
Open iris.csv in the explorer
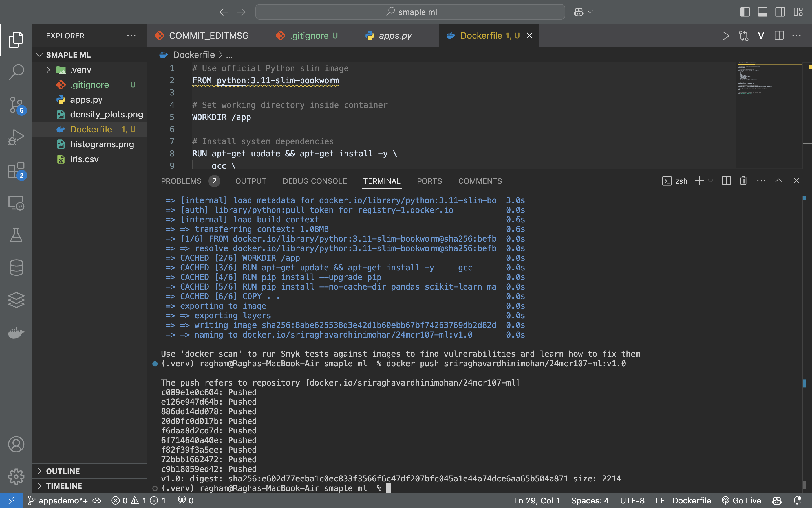click(x=90, y=159)
